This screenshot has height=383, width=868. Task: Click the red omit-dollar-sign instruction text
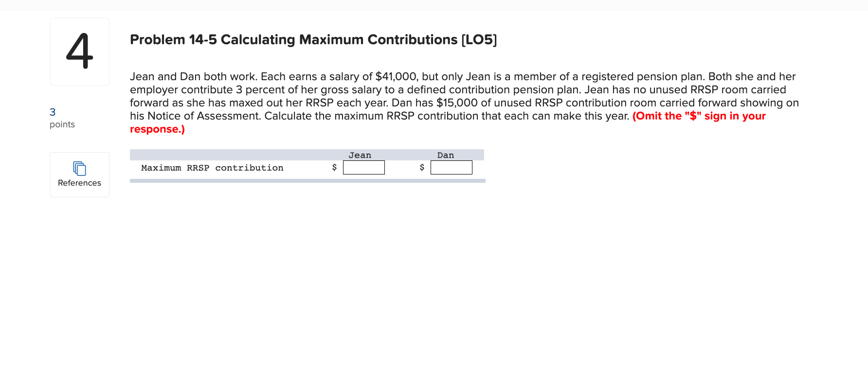coord(699,116)
